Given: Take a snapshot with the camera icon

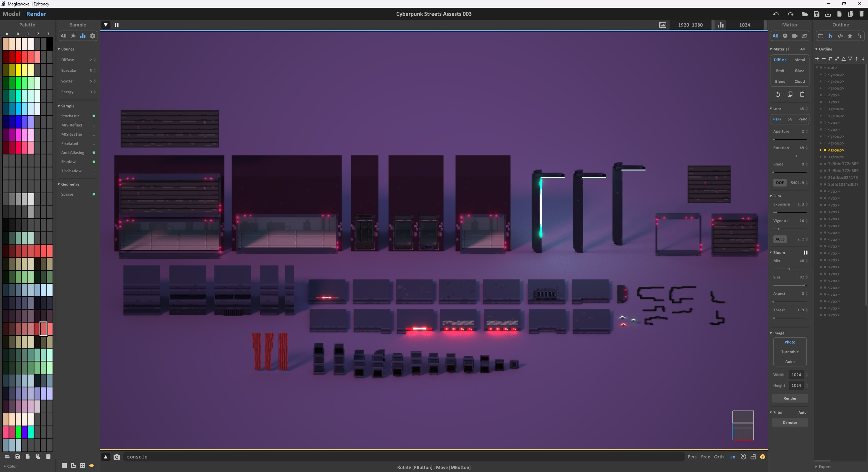Looking at the screenshot, I should click(x=117, y=457).
